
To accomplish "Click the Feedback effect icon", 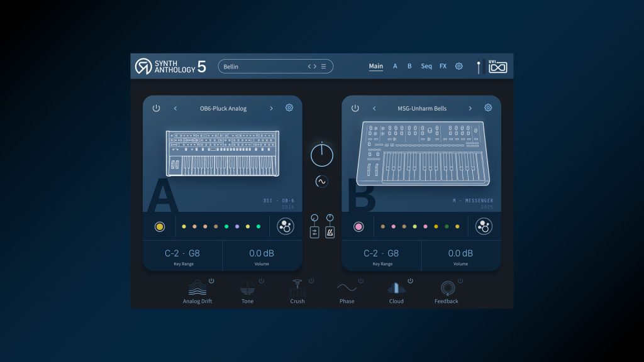I will point(447,288).
